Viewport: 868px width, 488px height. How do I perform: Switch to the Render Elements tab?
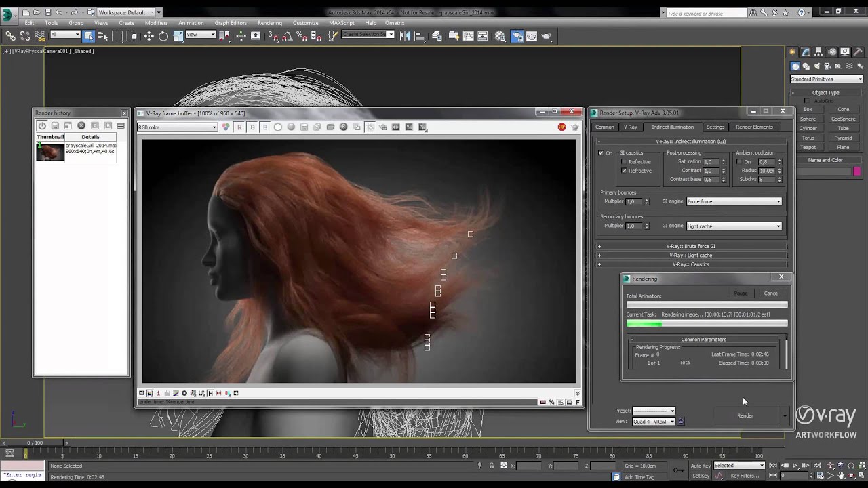coord(754,127)
